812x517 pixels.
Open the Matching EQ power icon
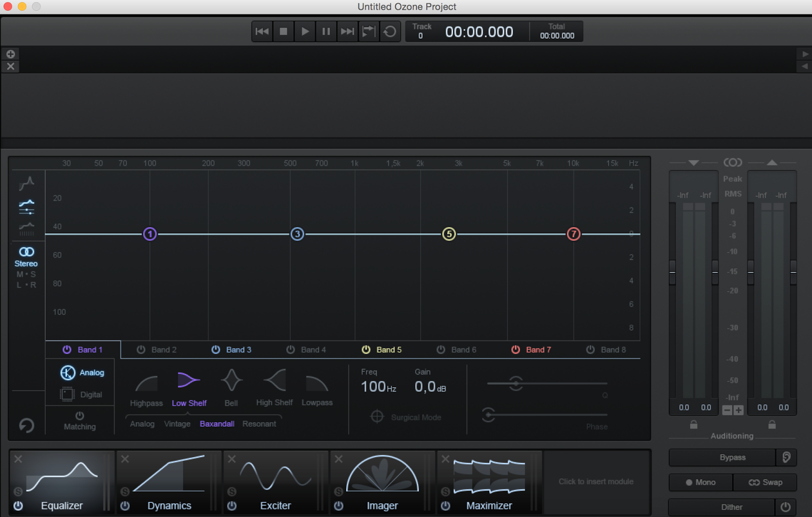coord(80,416)
